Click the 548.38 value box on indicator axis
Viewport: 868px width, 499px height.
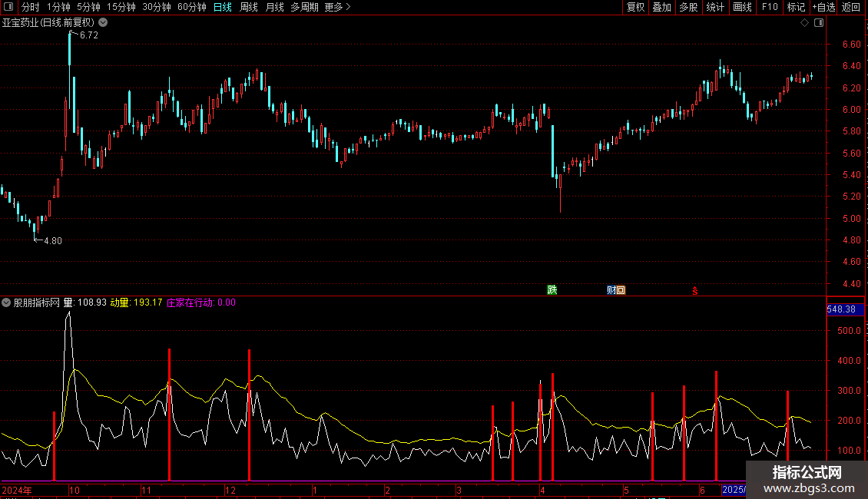845,309
